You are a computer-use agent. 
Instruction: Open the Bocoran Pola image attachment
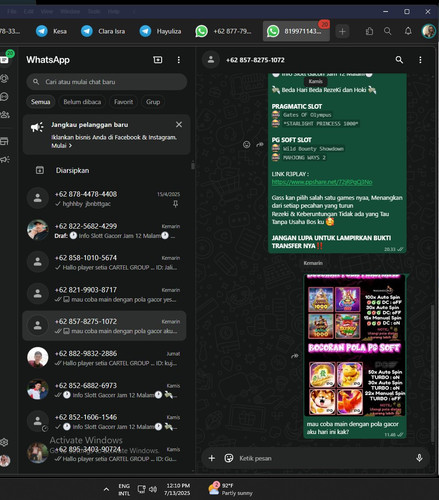pyautogui.click(x=355, y=345)
